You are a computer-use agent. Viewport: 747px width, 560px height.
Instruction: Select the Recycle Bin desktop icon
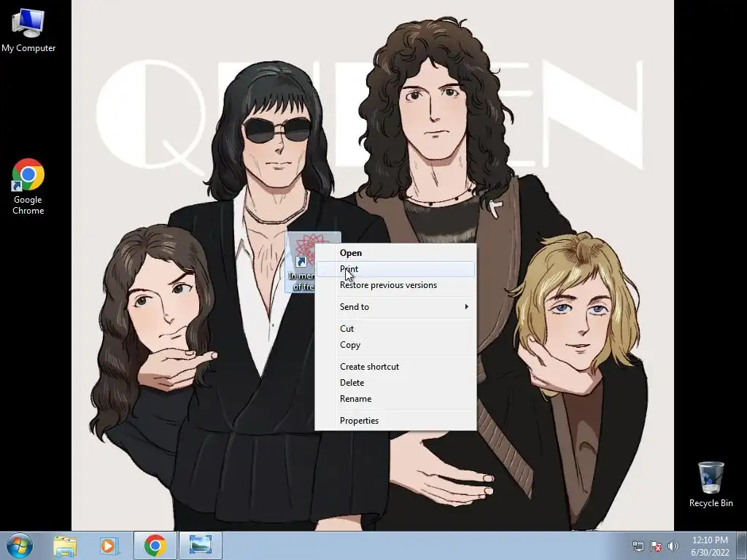click(x=711, y=484)
